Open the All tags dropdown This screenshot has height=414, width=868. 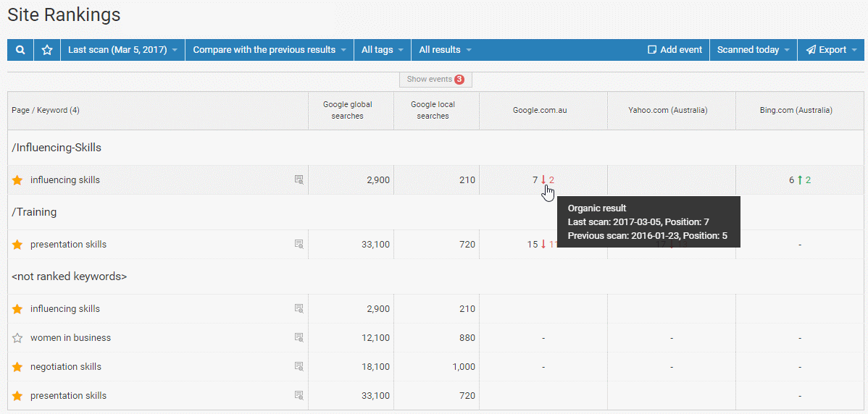(x=382, y=50)
